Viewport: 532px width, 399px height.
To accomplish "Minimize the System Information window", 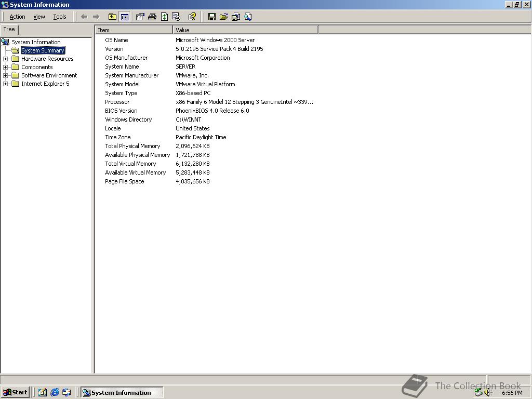I will click(509, 5).
